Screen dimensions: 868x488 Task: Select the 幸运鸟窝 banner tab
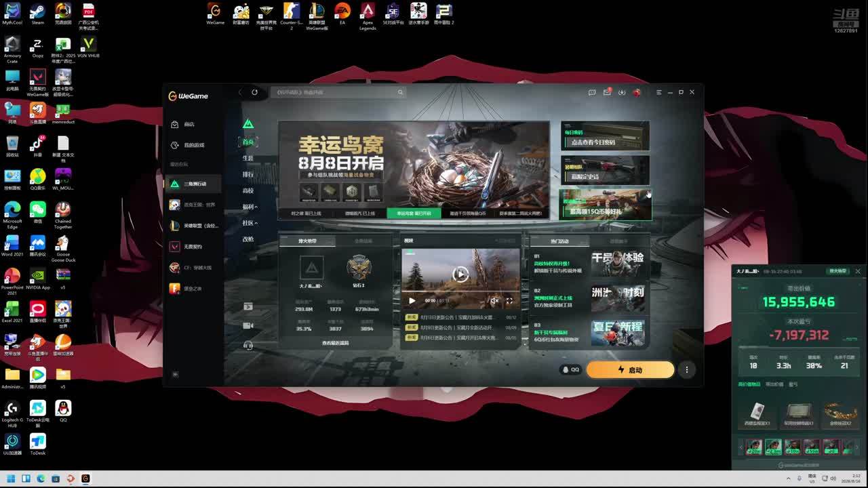pyautogui.click(x=414, y=213)
